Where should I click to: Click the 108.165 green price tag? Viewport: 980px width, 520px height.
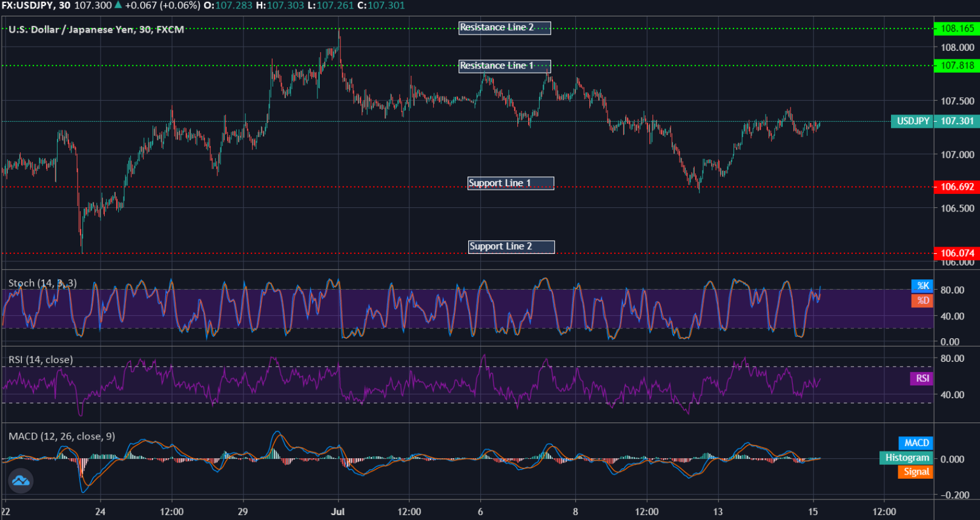coord(956,28)
